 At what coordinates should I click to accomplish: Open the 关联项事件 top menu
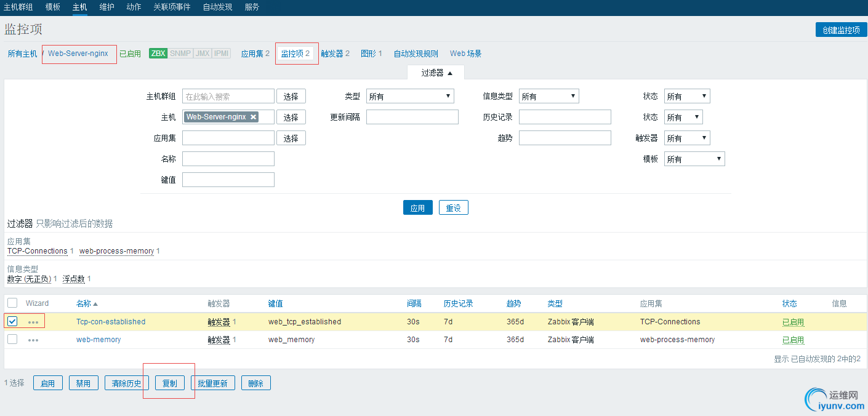pyautogui.click(x=172, y=7)
